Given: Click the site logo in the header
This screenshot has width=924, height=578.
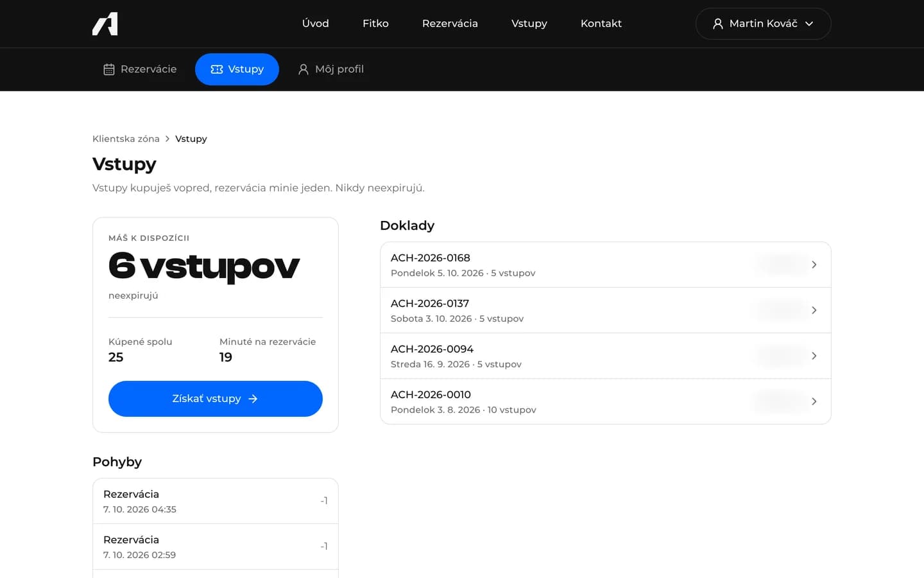Looking at the screenshot, I should pyautogui.click(x=105, y=24).
